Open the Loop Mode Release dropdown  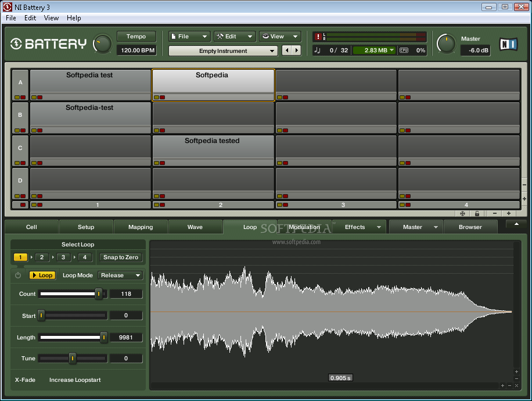[120, 275]
